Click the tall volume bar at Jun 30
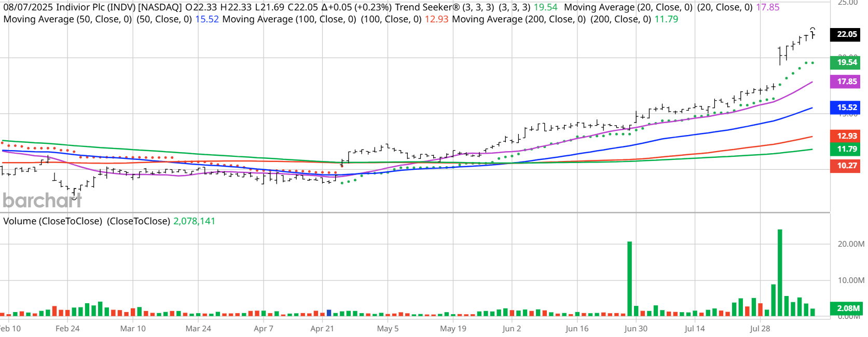868x337 pixels. coord(629,279)
